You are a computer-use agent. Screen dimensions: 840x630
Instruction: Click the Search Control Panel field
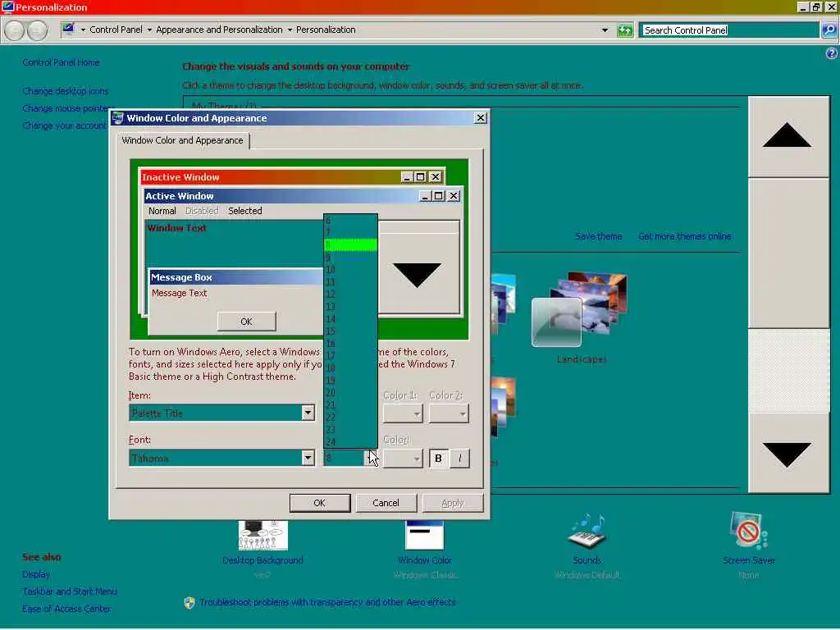[729, 30]
